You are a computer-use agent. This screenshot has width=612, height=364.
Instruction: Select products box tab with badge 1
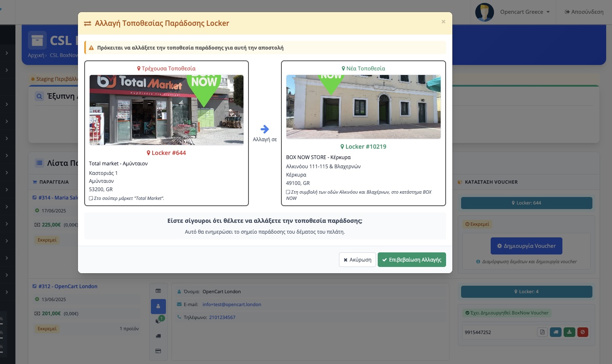pyautogui.click(x=158, y=321)
